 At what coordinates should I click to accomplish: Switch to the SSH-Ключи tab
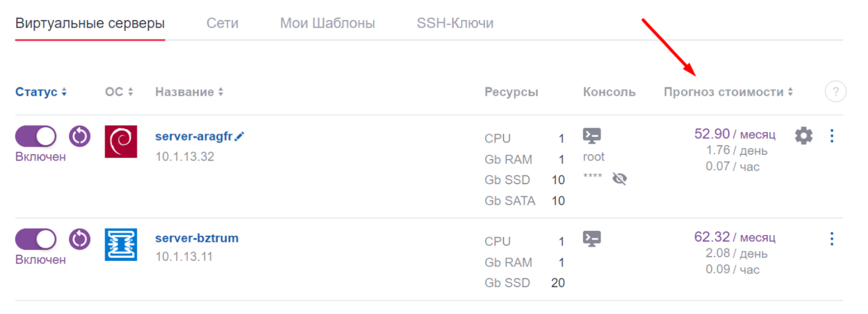coord(455,23)
